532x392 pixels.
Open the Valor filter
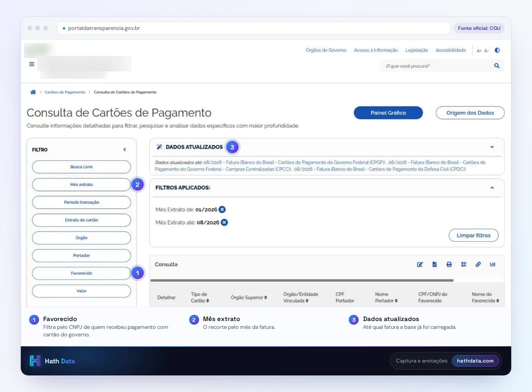click(81, 291)
